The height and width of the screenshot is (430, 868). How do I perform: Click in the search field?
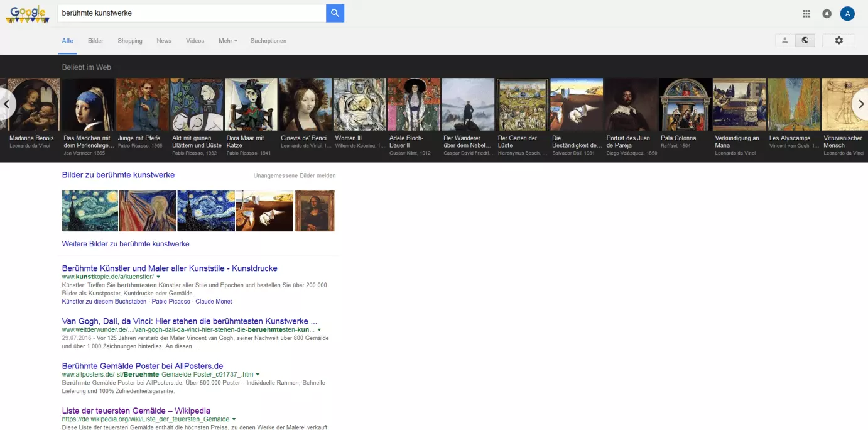[192, 13]
